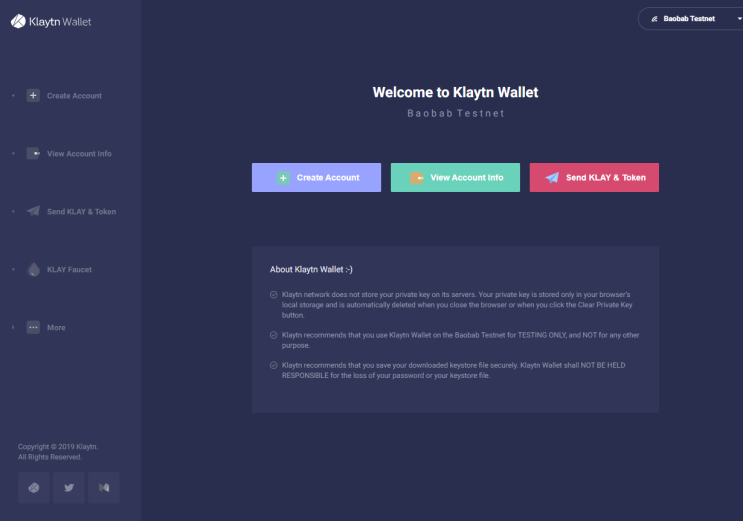This screenshot has width=743, height=521.
Task: Click the private key storage notice paragraph
Action: (457, 305)
